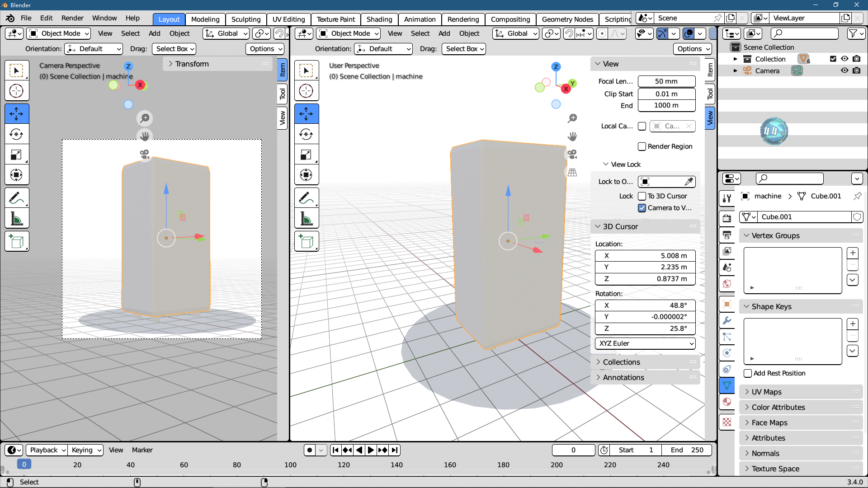Activate the Annotate tool in left viewport

(17, 198)
